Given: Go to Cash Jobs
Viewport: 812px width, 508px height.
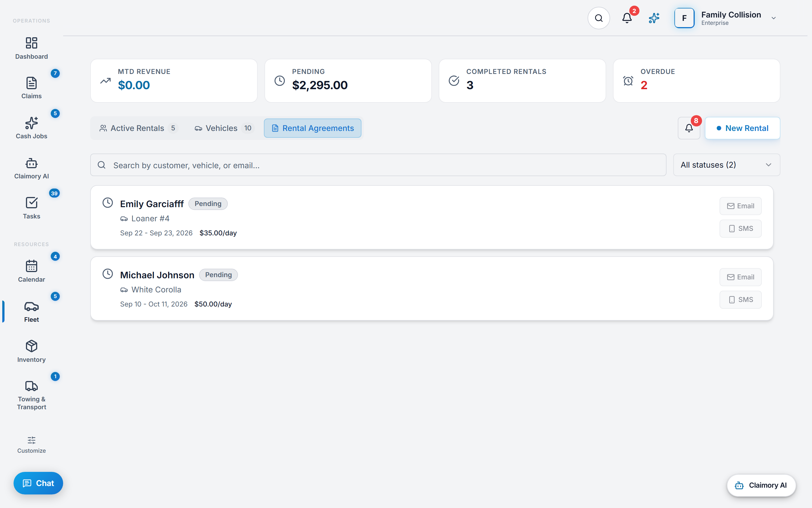Looking at the screenshot, I should click(32, 128).
